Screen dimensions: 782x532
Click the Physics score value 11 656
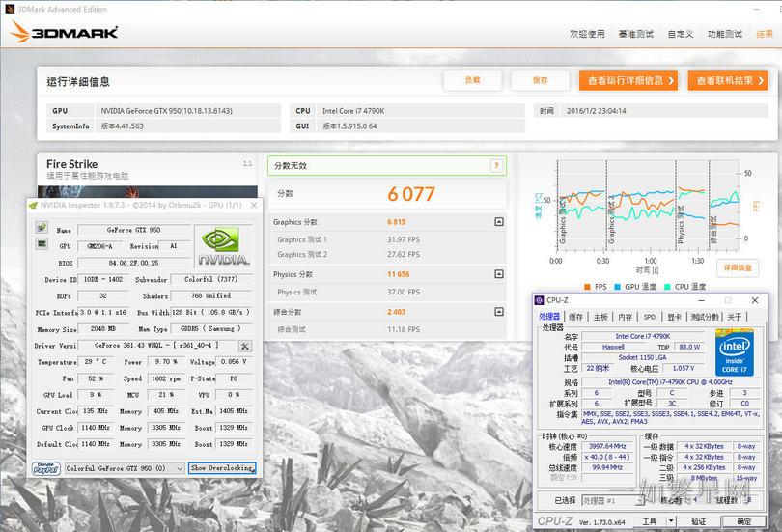pyautogui.click(x=399, y=274)
